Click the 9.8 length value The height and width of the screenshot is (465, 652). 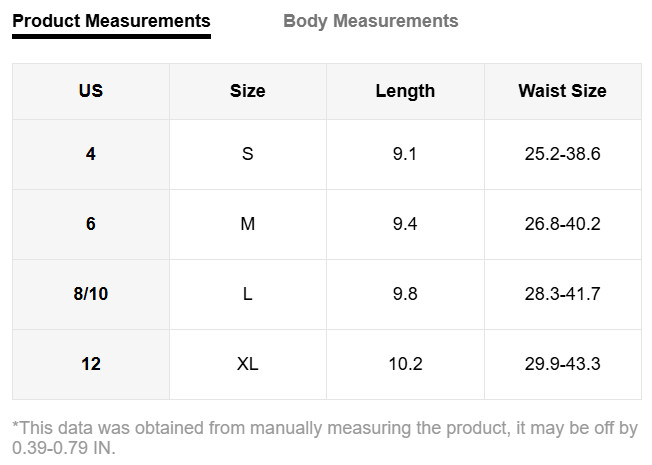coord(405,294)
